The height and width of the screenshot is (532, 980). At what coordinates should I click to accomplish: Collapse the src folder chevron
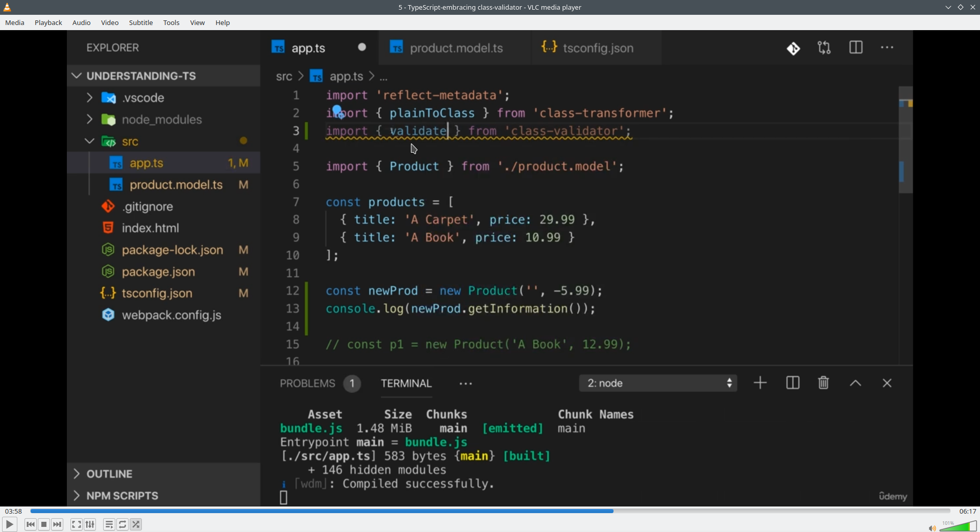pos(89,141)
